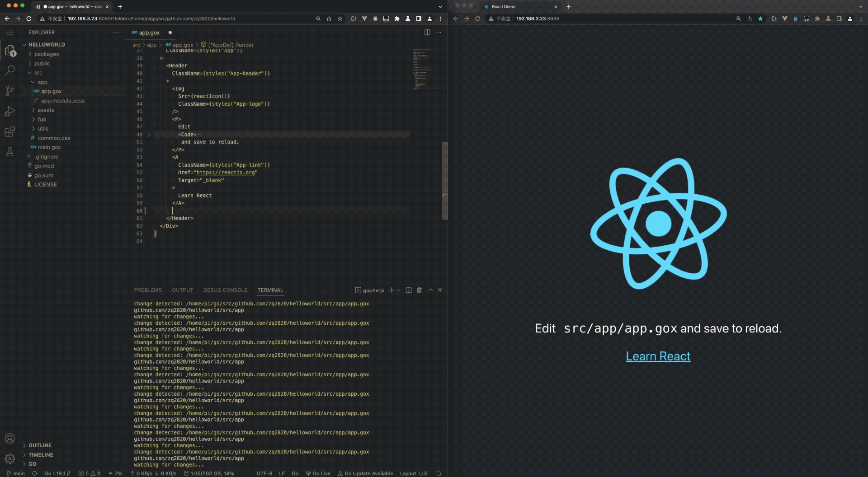Split the editor to the right
Image resolution: width=868 pixels, height=477 pixels.
pyautogui.click(x=427, y=33)
